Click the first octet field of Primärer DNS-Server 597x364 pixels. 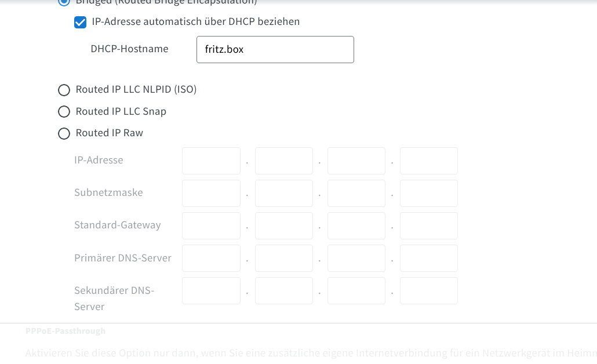211,258
